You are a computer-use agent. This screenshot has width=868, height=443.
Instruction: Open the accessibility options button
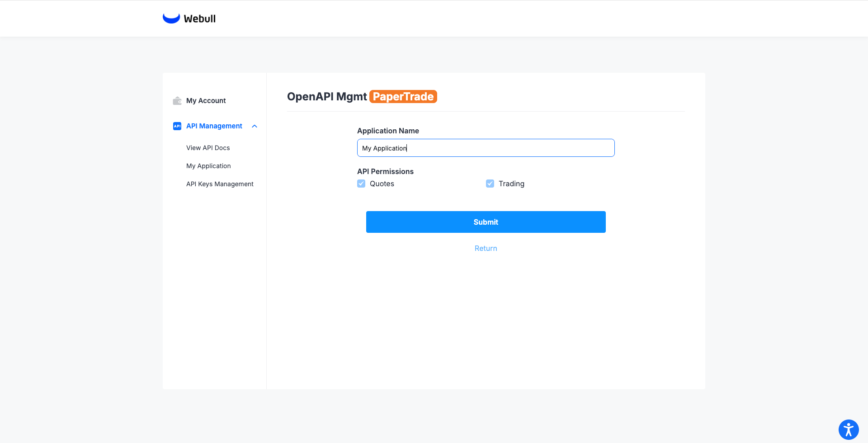click(x=849, y=430)
